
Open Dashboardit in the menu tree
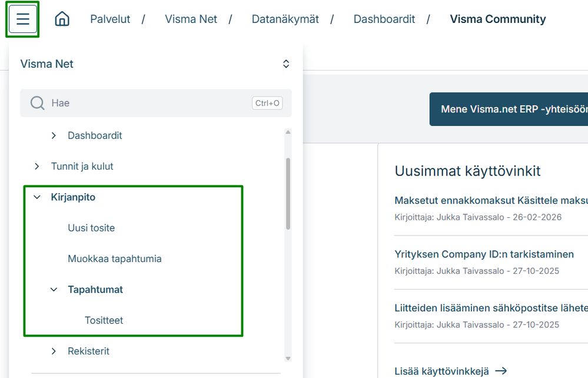pyautogui.click(x=95, y=135)
